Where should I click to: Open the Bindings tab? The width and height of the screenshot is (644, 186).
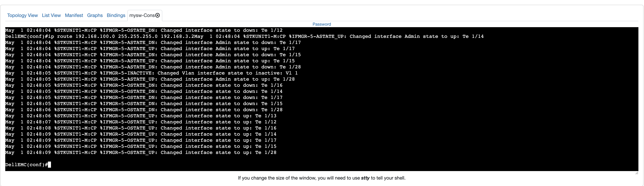[116, 15]
